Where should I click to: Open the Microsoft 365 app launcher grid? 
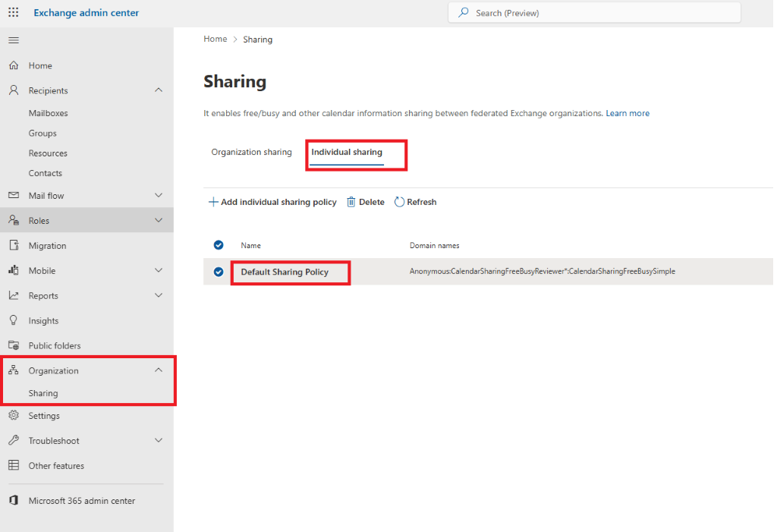(x=12, y=12)
